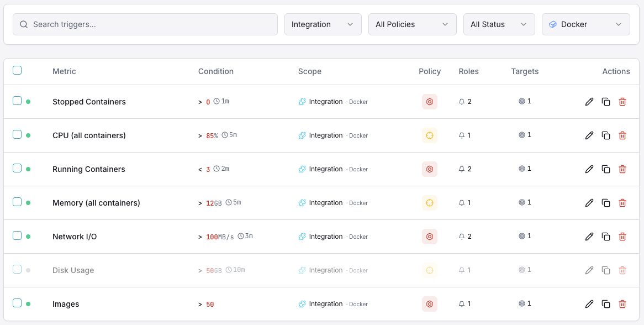Click the warning policy badge on Memory (all containers)

click(x=430, y=203)
